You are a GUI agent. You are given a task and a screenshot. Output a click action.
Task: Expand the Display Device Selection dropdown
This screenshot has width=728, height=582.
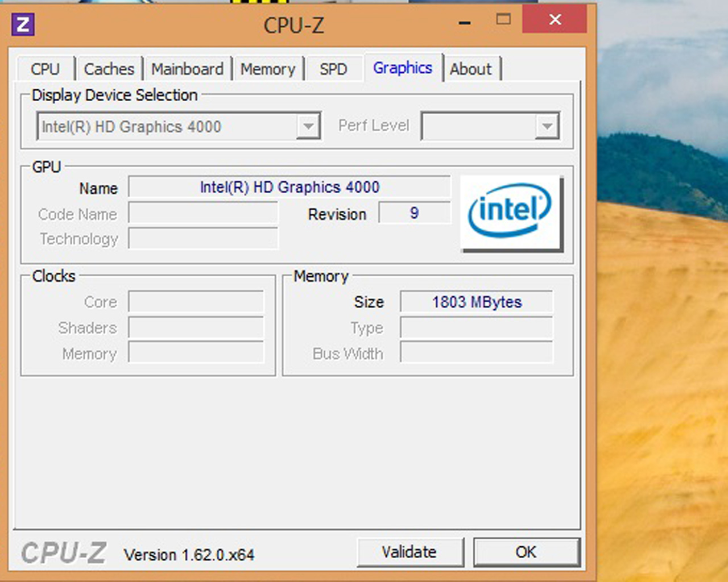[308, 126]
